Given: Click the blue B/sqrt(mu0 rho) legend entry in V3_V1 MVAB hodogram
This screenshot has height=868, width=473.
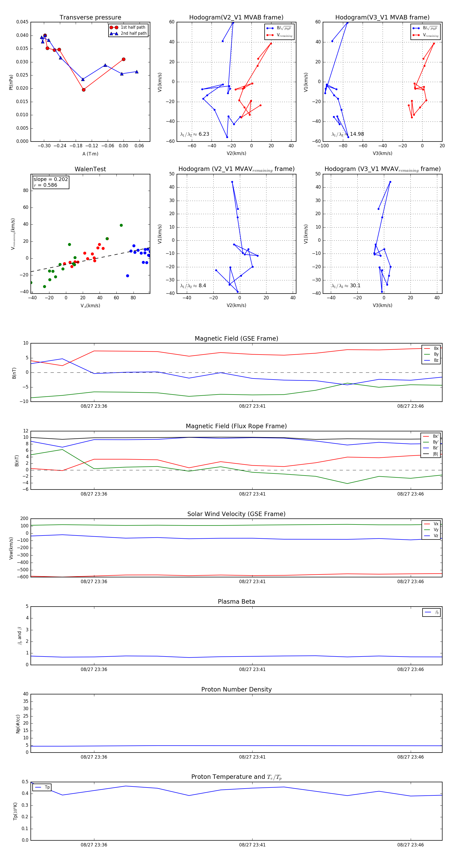Looking at the screenshot, I should 425,28.
